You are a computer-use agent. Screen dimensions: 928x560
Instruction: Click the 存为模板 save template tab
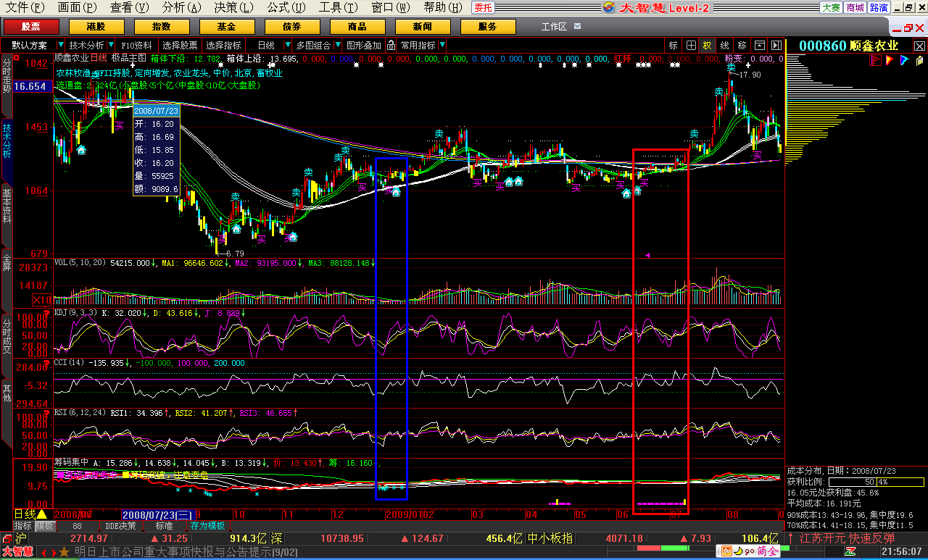208,526
